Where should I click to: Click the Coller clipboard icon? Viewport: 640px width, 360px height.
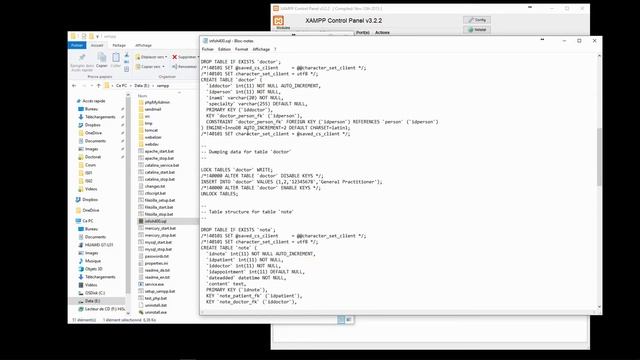pos(116,58)
